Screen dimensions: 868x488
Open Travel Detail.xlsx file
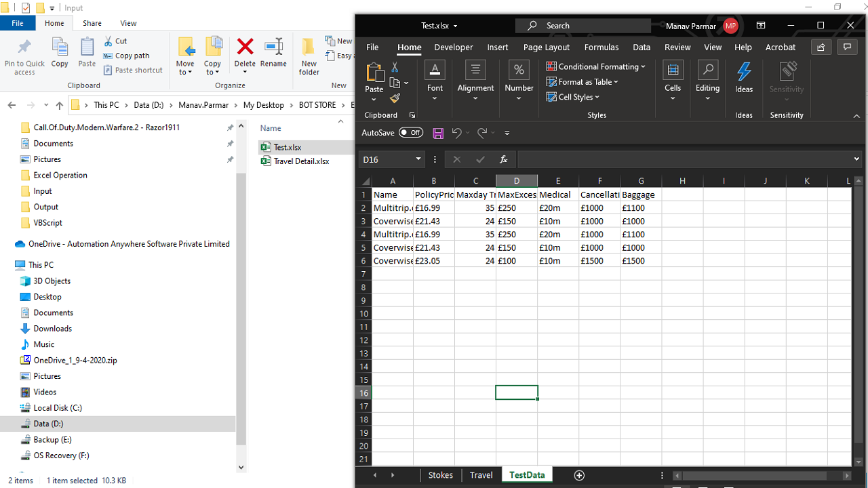click(x=301, y=161)
